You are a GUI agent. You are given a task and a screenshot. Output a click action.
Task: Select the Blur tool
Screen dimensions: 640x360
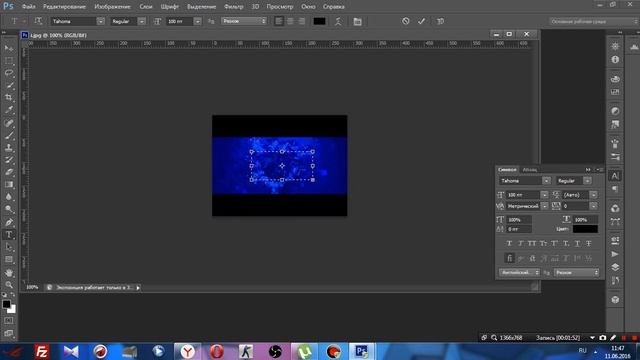9,197
